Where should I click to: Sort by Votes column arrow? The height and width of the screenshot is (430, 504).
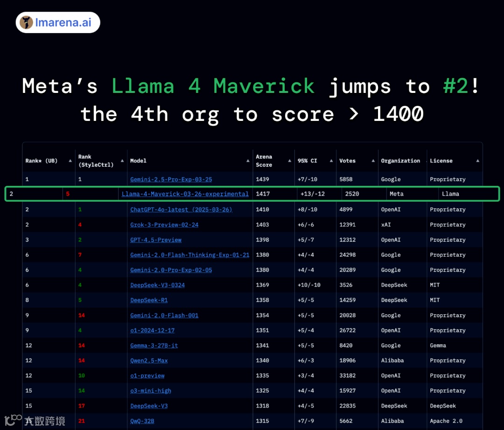click(373, 161)
